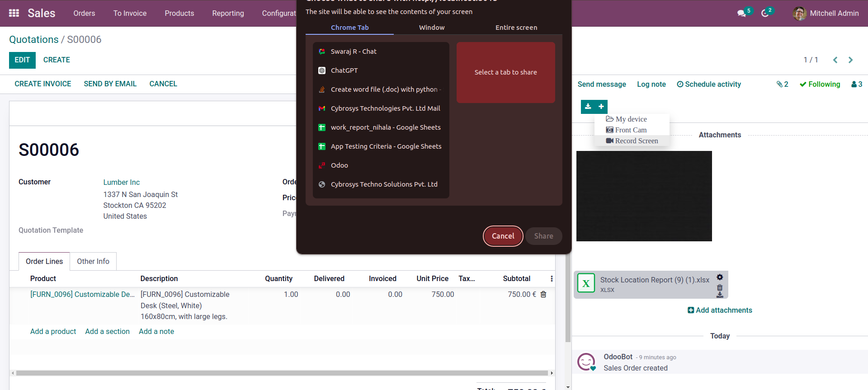Screen dimensions: 868x390
Task: Click the gear icon on the xlsx attachment
Action: point(720,277)
